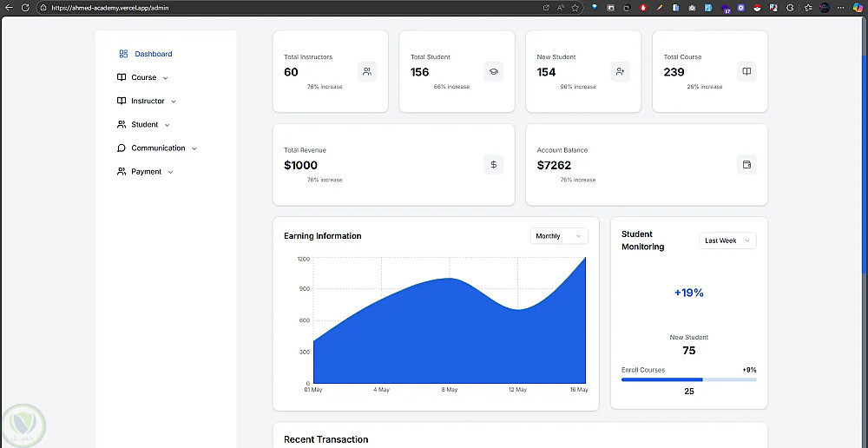Viewport: 868px width, 448px height.
Task: Click the Course book icon in sidebar
Action: coord(122,77)
